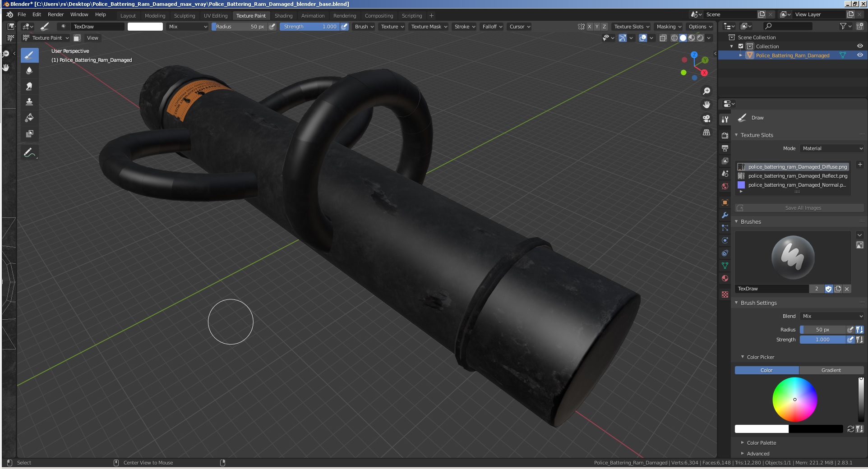
Task: Click the viewport zoom magnifier icon
Action: [706, 91]
